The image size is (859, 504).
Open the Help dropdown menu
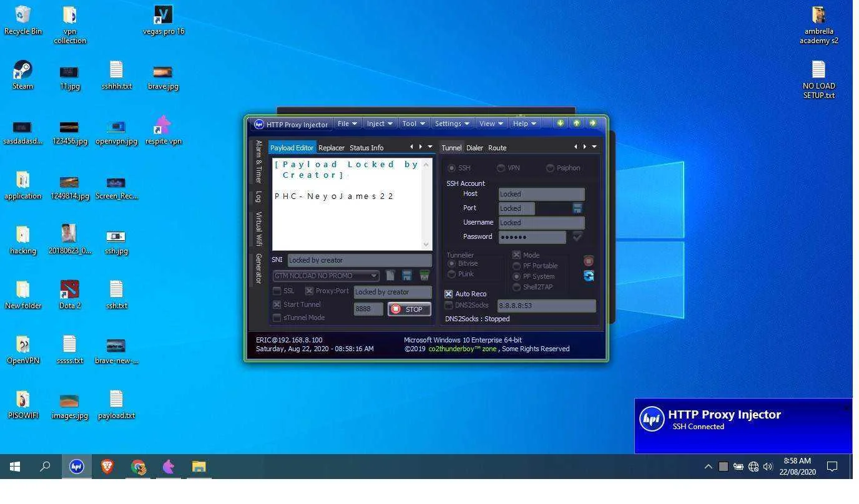tap(524, 124)
